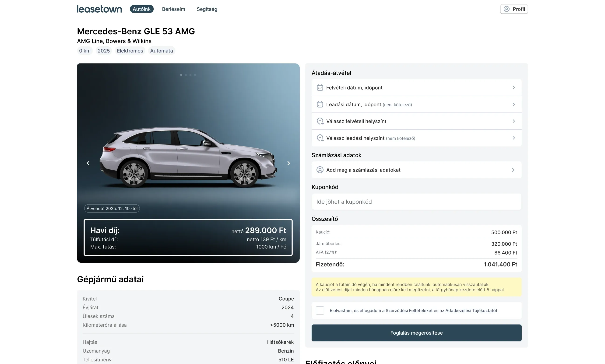The height and width of the screenshot is (364, 605).
Task: Click the 320.000 Ft Járműbérlés value
Action: (x=504, y=244)
